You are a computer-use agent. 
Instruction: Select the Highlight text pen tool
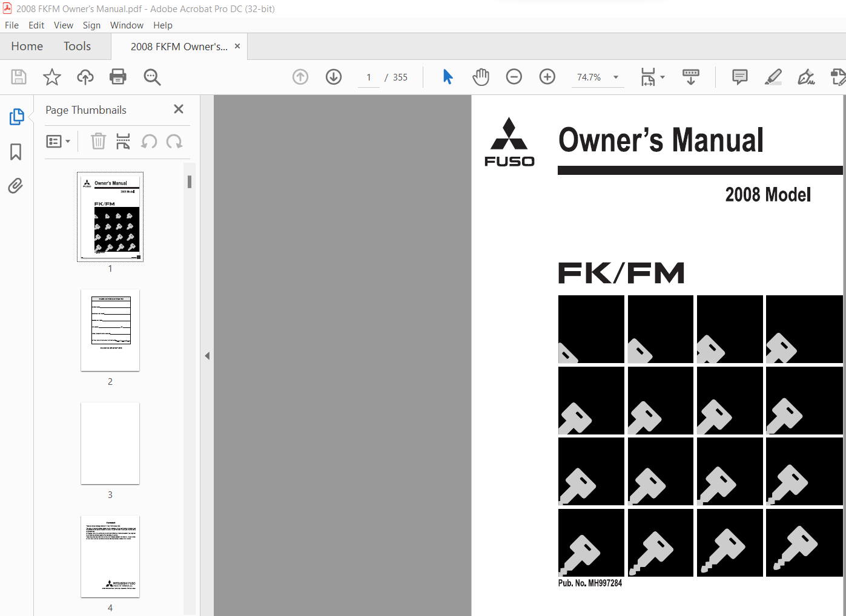(773, 77)
